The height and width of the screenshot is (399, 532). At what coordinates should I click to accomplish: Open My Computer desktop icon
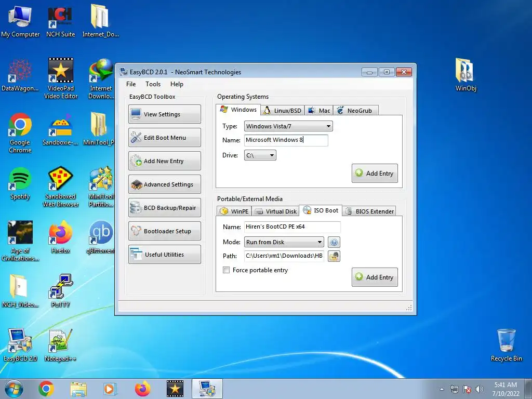pos(20,22)
